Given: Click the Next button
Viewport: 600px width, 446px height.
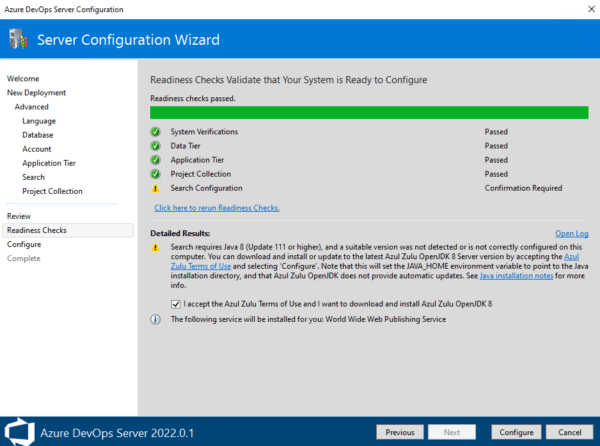Looking at the screenshot, I should [452, 432].
